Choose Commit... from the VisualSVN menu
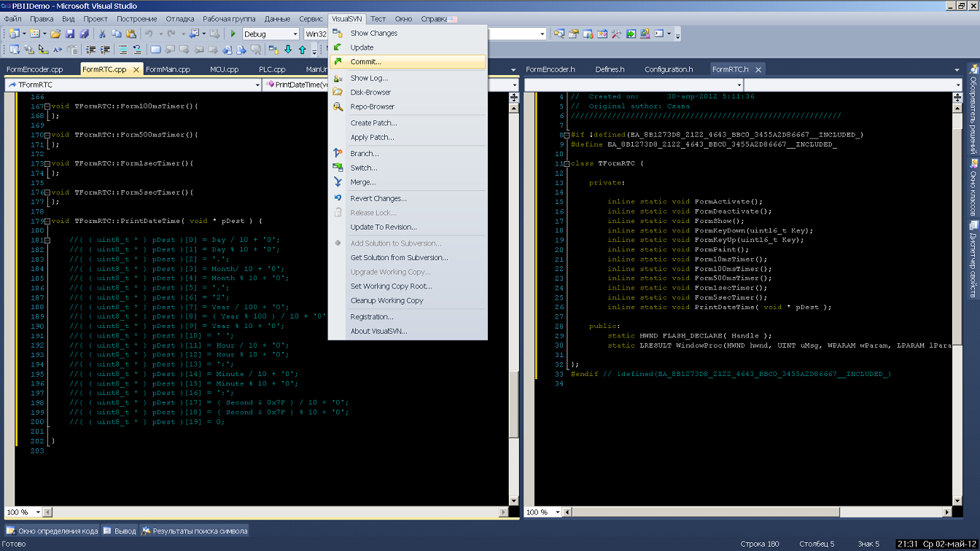Viewport: 980px width, 551px height. pyautogui.click(x=365, y=62)
